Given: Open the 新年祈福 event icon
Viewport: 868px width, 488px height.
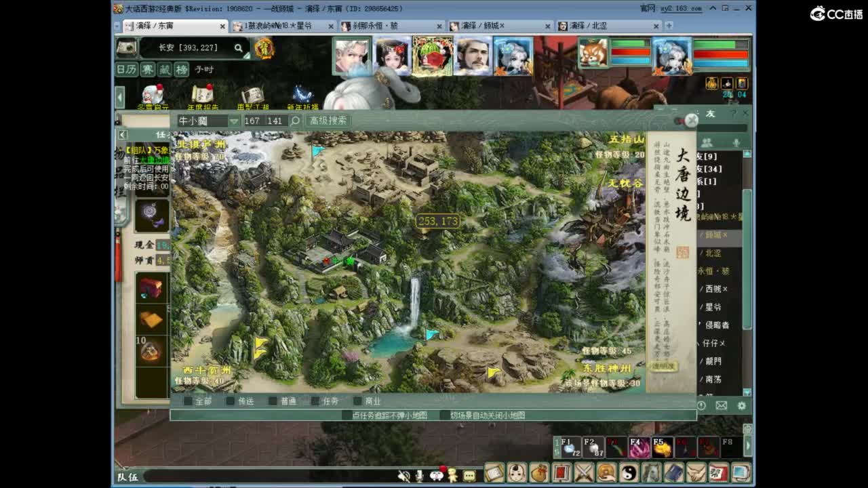Looking at the screenshot, I should tap(302, 97).
